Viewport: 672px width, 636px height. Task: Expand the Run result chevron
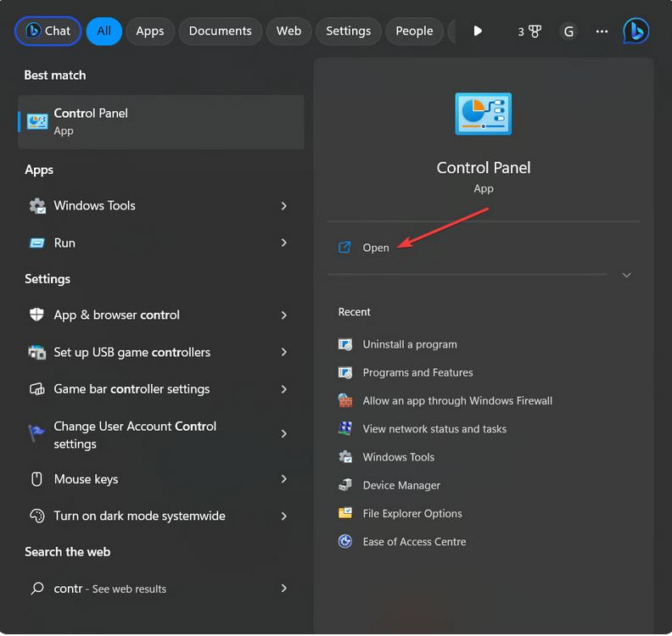pyautogui.click(x=283, y=243)
